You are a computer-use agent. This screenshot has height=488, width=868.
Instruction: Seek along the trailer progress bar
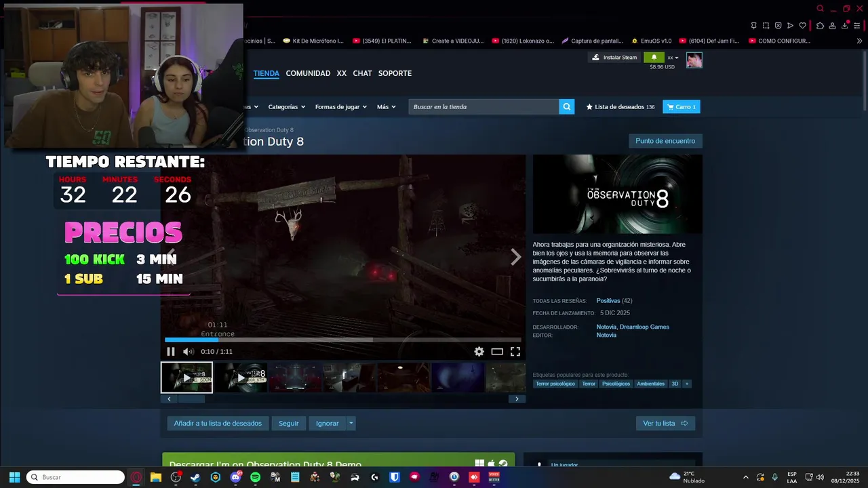coord(342,340)
